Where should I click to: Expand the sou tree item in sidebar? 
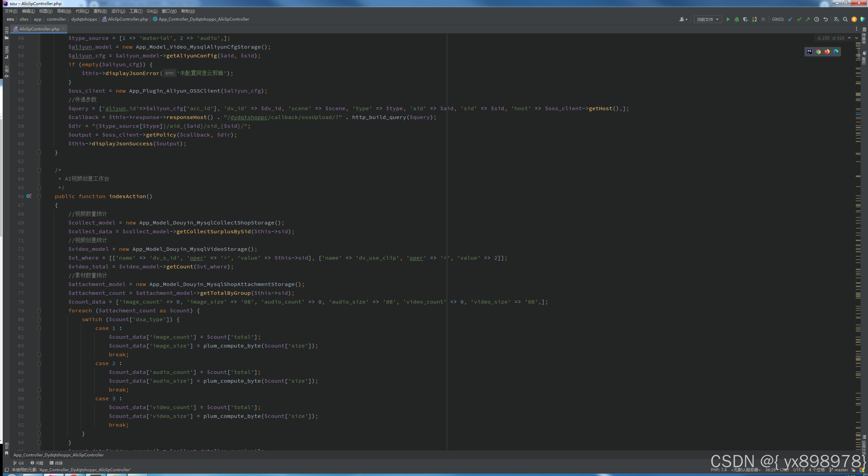pyautogui.click(x=10, y=19)
